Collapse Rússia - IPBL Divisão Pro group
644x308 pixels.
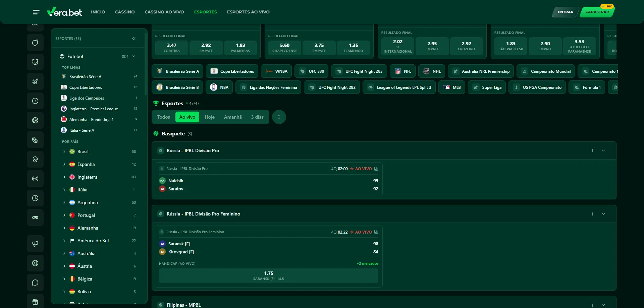point(603,150)
